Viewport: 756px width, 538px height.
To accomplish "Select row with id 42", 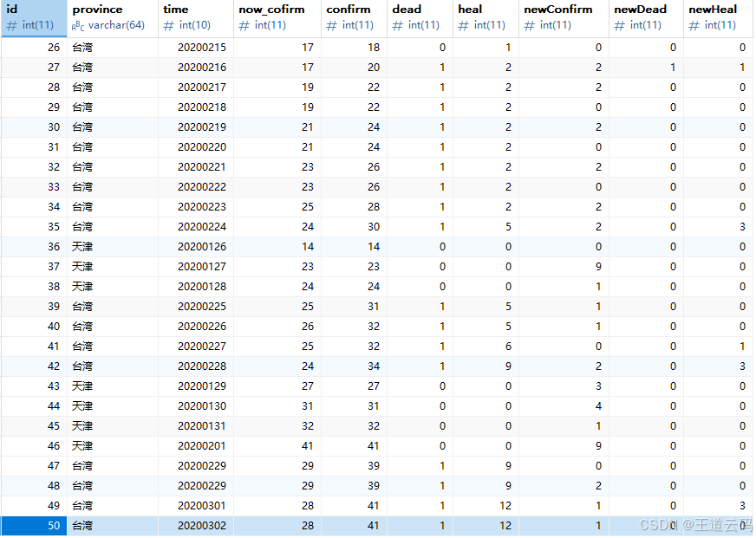I will pyautogui.click(x=376, y=366).
